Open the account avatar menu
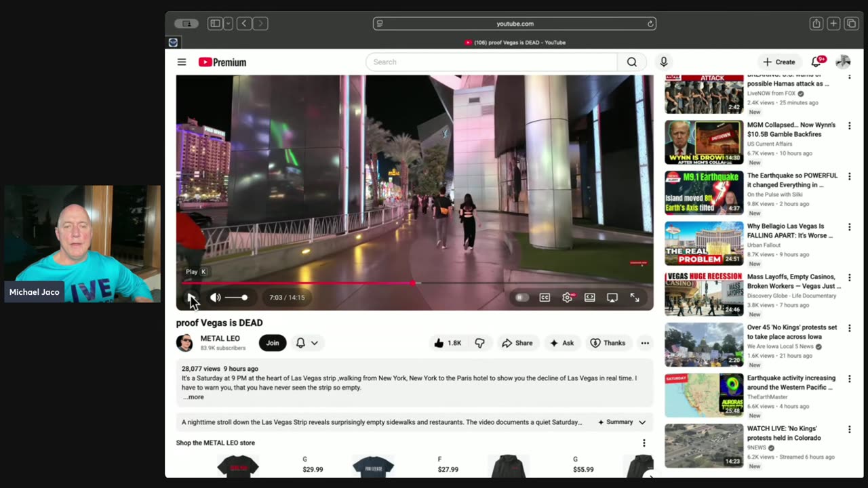 [x=843, y=62]
